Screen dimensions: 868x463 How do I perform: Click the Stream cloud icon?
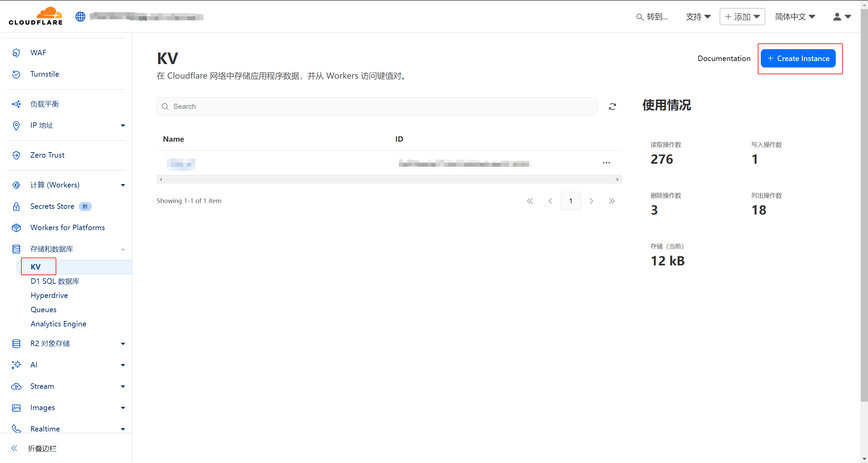click(16, 386)
